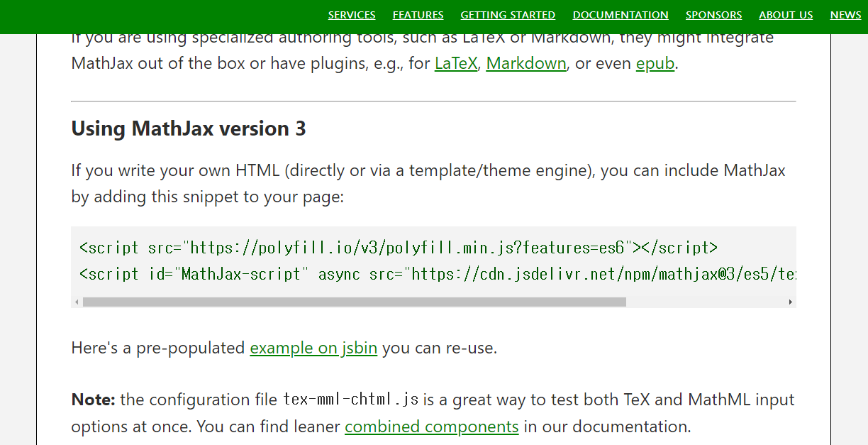This screenshot has height=445, width=868.
Task: Go to Getting Started page
Action: pos(508,15)
